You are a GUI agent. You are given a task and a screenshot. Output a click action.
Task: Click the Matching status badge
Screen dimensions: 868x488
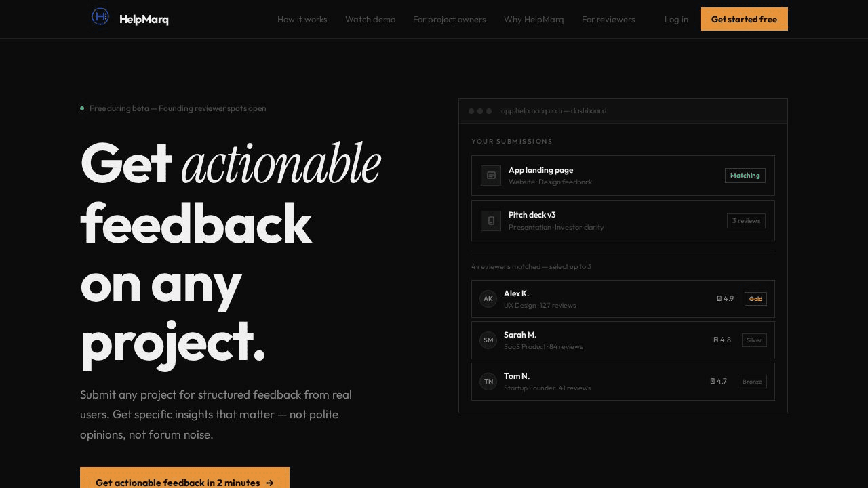745,176
